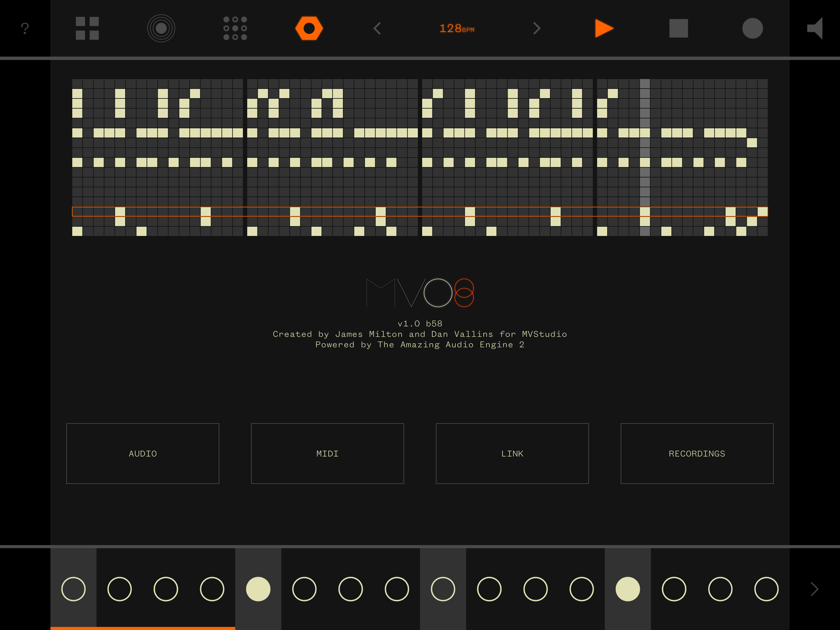This screenshot has height=630, width=840.
Task: Select the orange hexagon settings icon
Action: coord(309,28)
